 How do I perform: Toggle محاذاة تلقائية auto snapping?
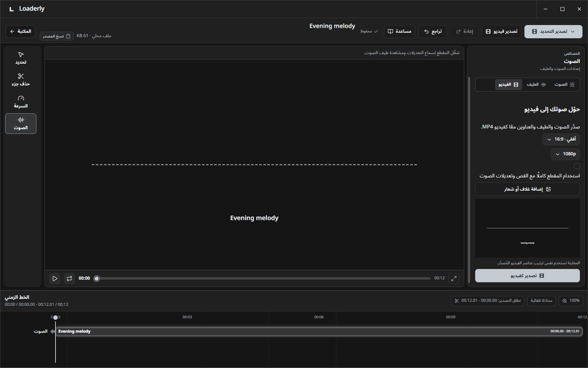[541, 301]
